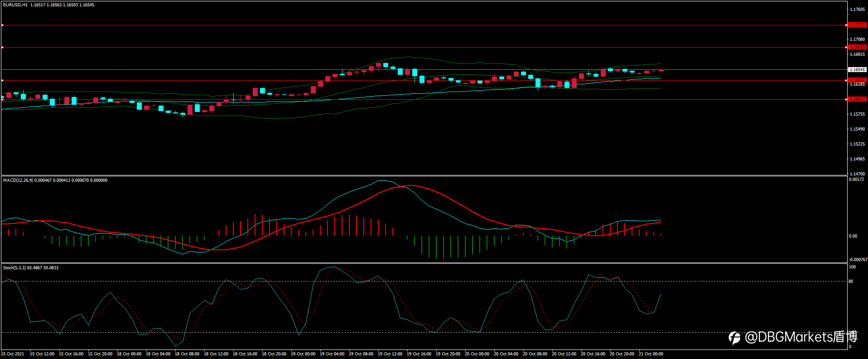The image size is (868, 359).
Task: Select the red 1.17327 price level tag
Action: point(857,25)
